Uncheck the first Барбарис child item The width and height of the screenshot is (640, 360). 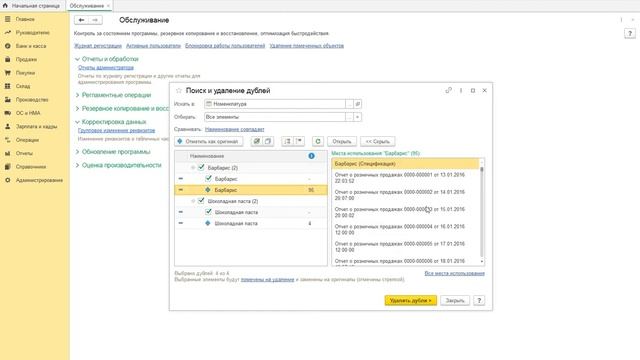click(x=209, y=178)
